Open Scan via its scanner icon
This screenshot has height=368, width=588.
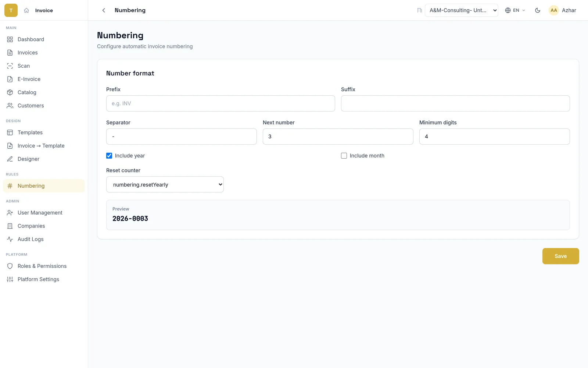click(10, 66)
